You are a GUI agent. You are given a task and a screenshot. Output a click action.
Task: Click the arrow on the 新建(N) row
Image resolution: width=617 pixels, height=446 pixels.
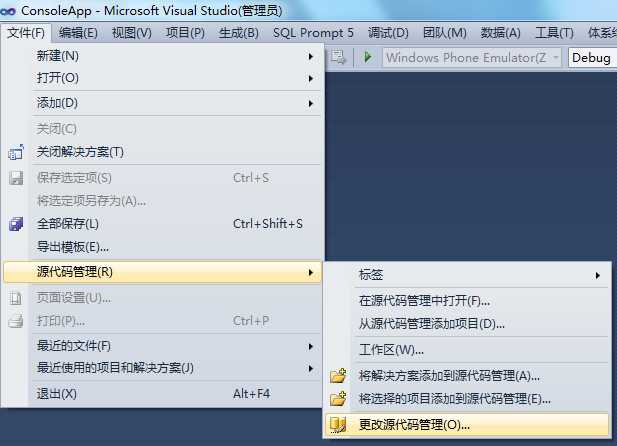pyautogui.click(x=310, y=56)
